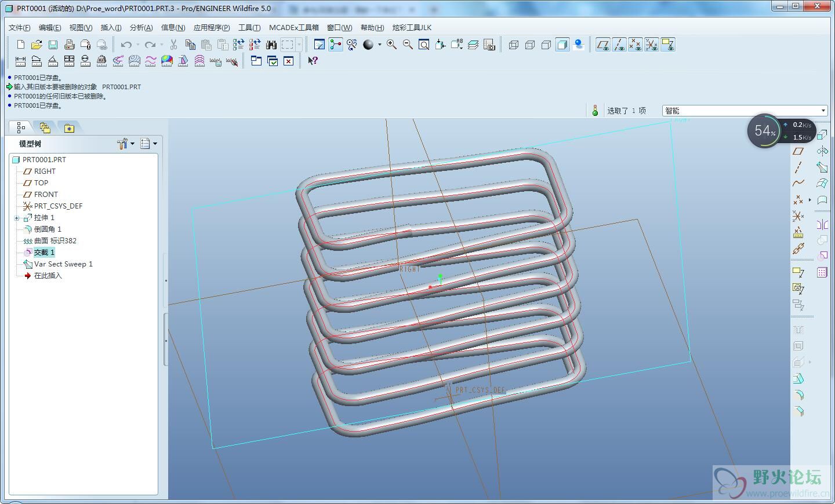Zoom out with the magnifier minus icon
835x504 pixels.
[408, 45]
